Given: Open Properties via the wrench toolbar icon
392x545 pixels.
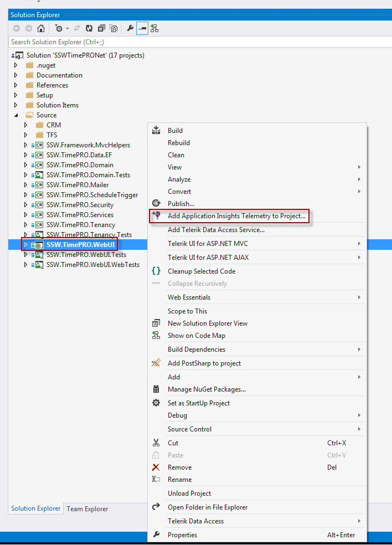Looking at the screenshot, I should [x=131, y=28].
